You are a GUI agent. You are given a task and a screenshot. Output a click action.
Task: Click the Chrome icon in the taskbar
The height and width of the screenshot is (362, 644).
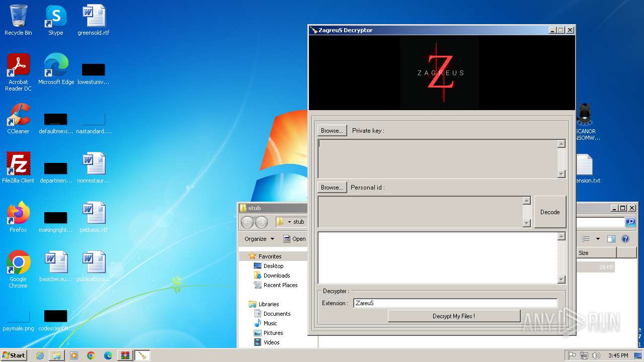pos(91,355)
